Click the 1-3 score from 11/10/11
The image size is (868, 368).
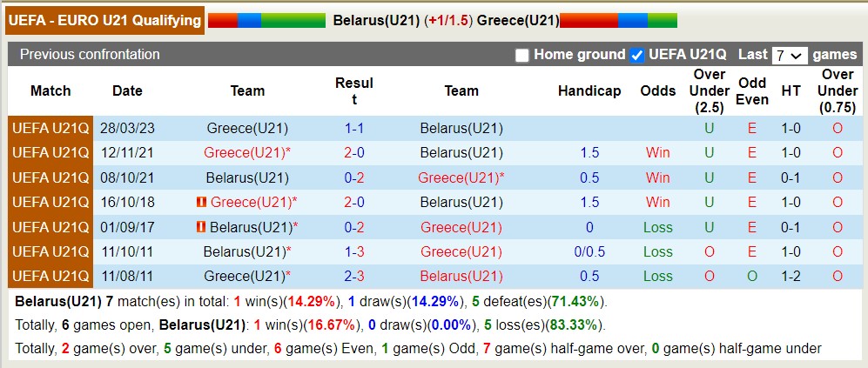[x=354, y=252]
